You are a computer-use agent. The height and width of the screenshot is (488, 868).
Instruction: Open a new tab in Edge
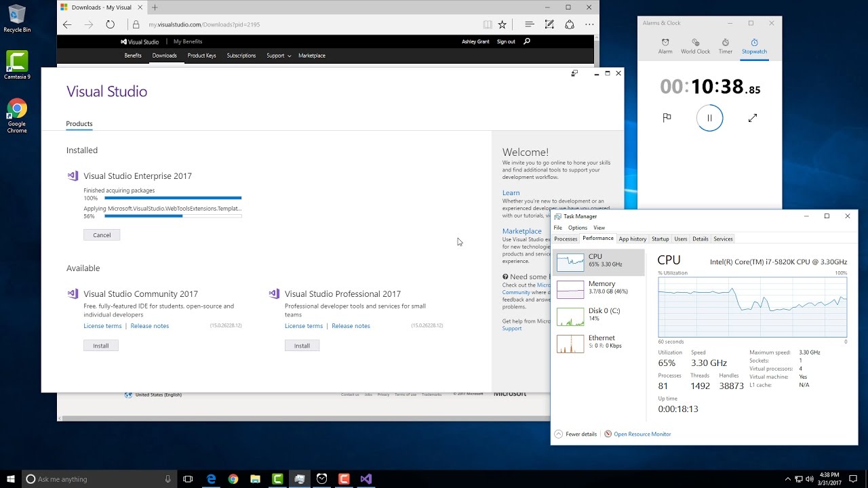pos(155,7)
